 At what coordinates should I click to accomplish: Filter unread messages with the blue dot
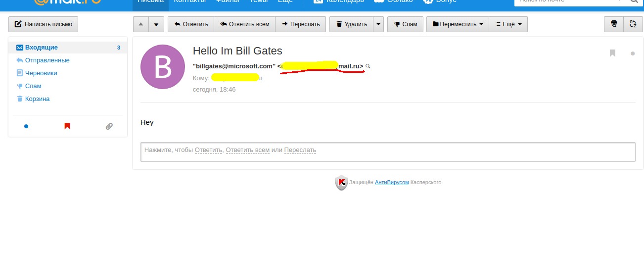[26, 126]
